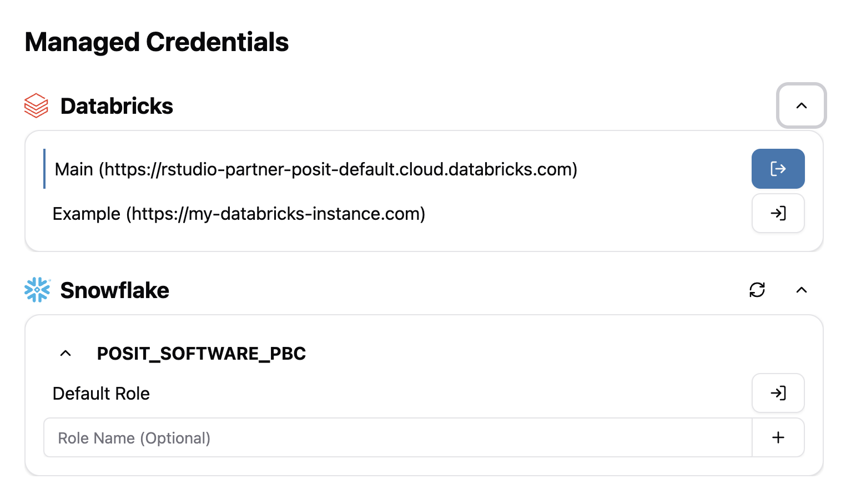Collapse the Snowflake section with the chevron
The height and width of the screenshot is (504, 846).
click(x=801, y=290)
